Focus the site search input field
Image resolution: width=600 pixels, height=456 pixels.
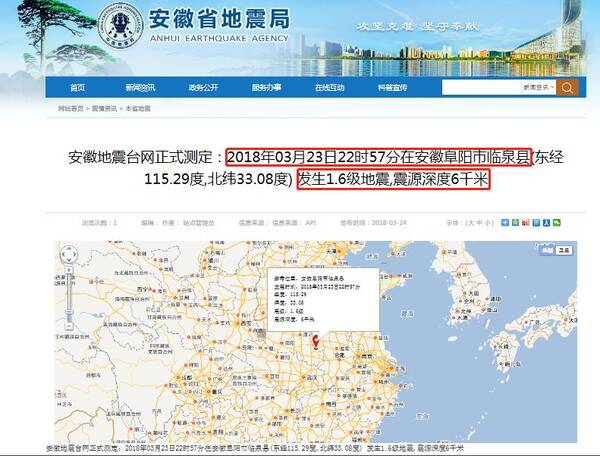(481, 88)
